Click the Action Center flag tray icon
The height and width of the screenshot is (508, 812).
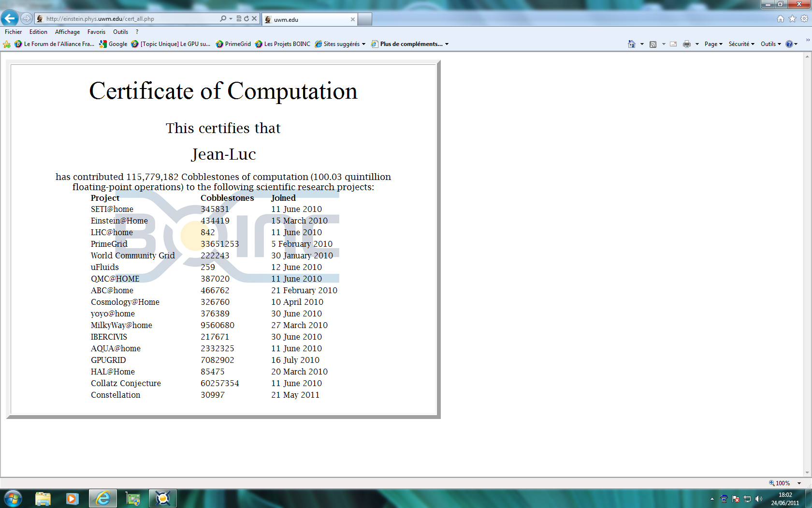[736, 499]
